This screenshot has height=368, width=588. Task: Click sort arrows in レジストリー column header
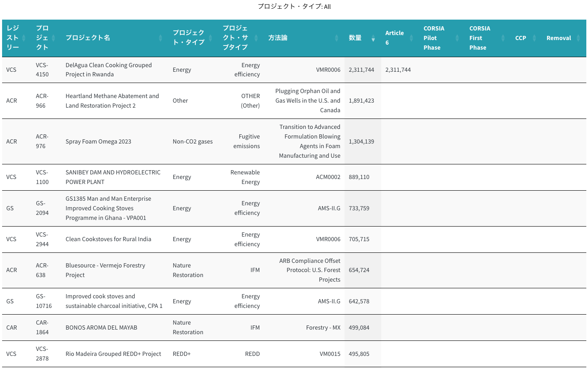(x=24, y=38)
